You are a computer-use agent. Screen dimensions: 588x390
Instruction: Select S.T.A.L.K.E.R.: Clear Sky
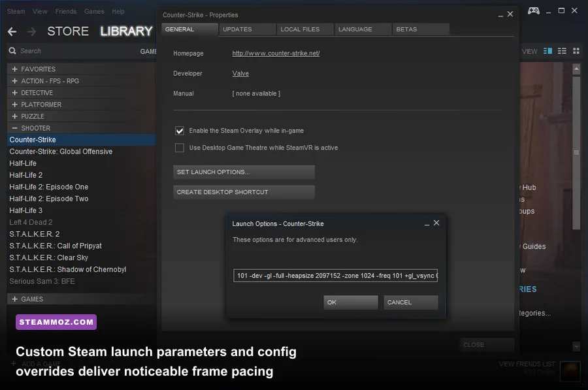click(81, 257)
